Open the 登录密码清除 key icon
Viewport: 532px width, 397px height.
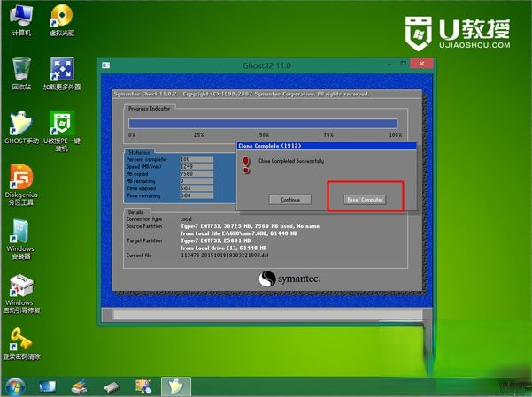[x=21, y=343]
